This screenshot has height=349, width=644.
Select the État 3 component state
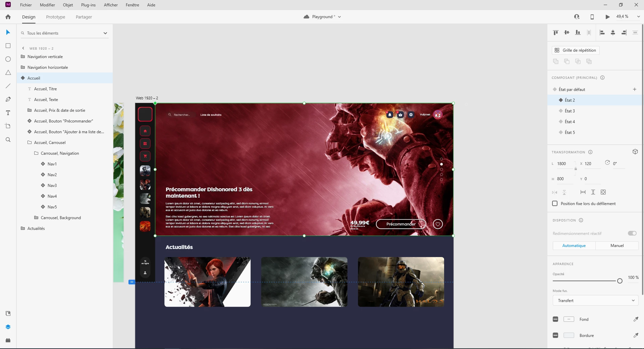pos(570,111)
